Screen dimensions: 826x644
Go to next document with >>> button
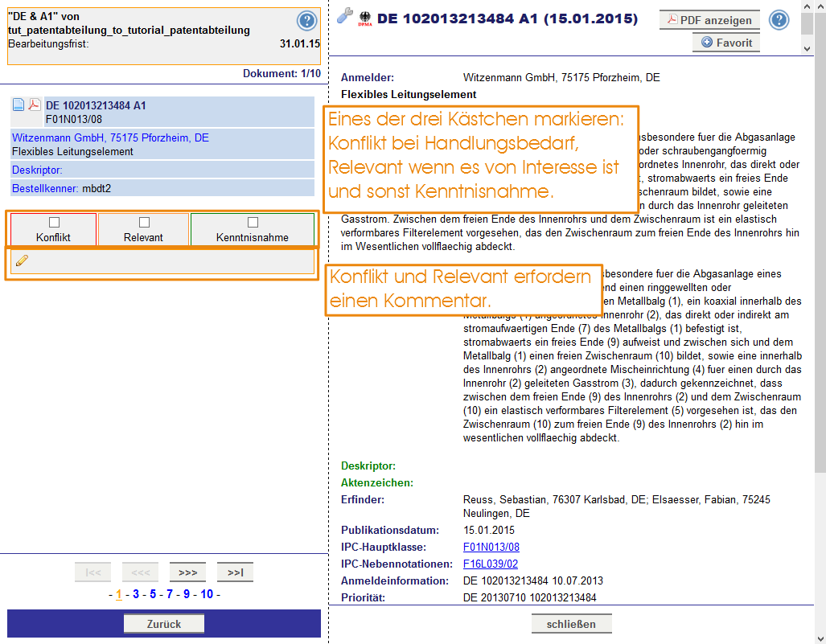coord(187,572)
